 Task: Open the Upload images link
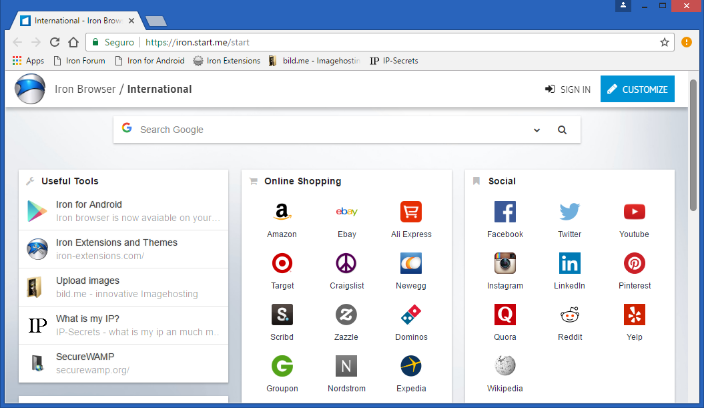(123, 287)
